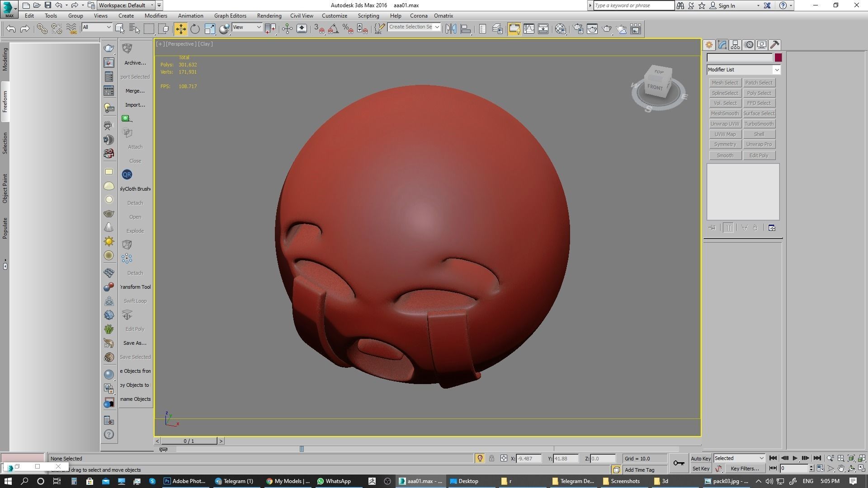Open the Corona menu
868x488 pixels.
tap(419, 15)
